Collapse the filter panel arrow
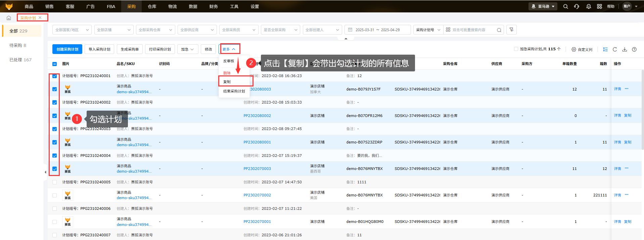 346,39
